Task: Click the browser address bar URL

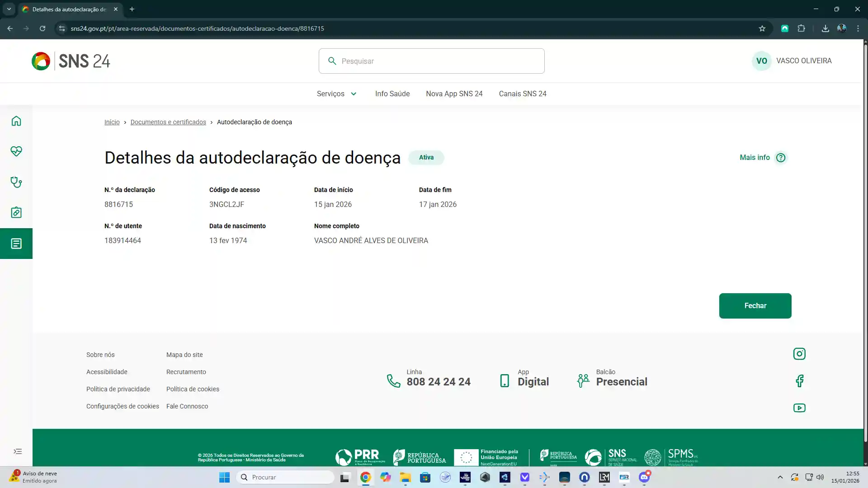Action: pos(198,28)
